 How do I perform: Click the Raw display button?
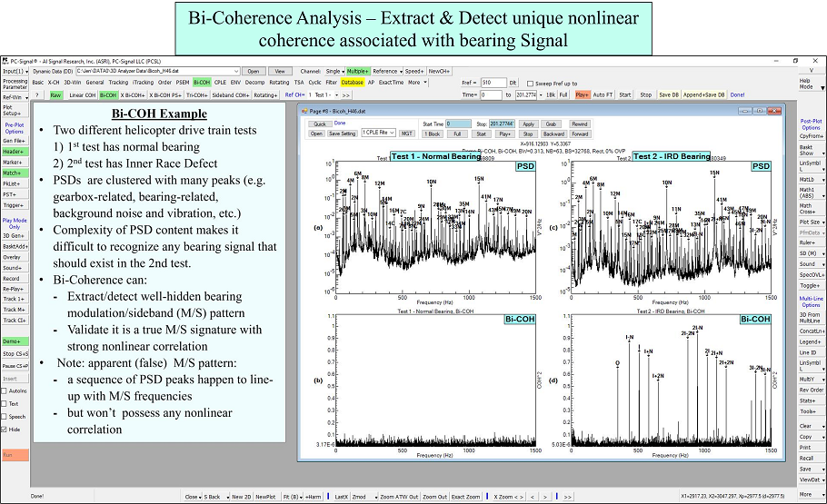click(55, 94)
